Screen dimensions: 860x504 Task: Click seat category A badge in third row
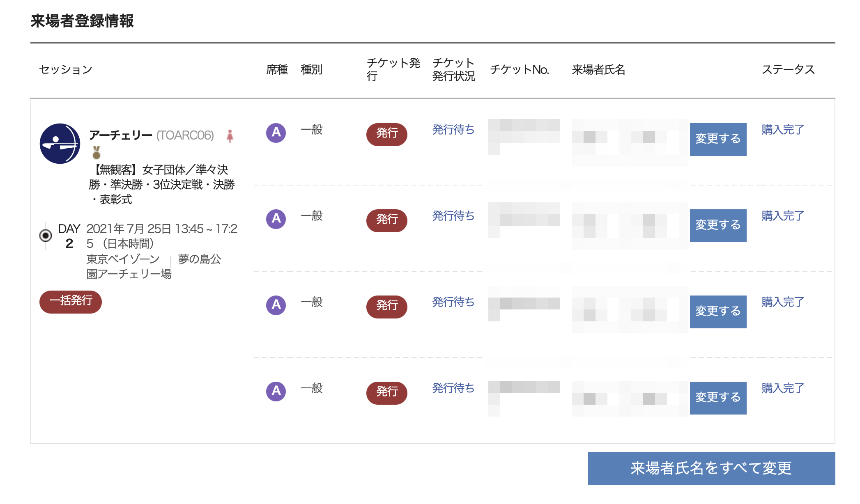pos(276,305)
